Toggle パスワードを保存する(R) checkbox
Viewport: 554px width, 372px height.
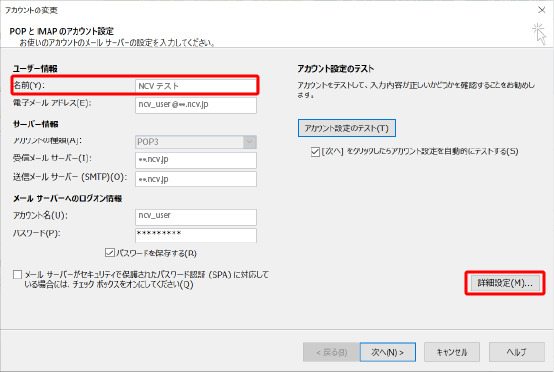tap(110, 253)
